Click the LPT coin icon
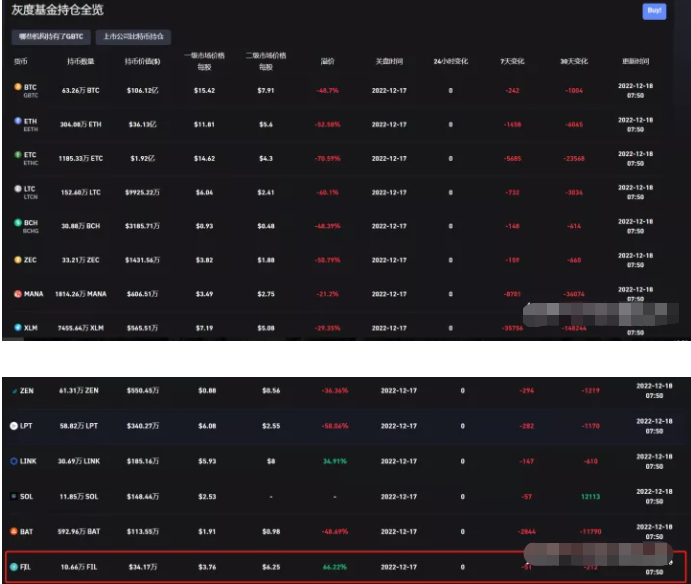Screen dimensions: 691x584 coord(14,426)
